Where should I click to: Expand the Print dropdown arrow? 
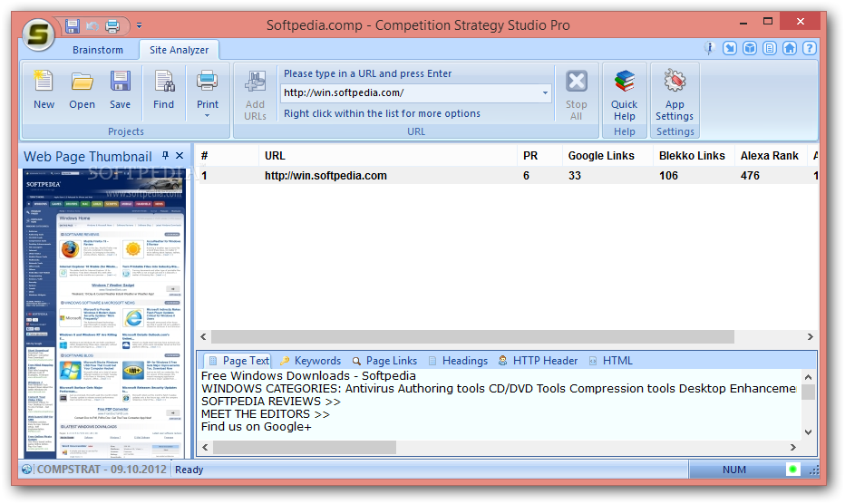point(208,115)
